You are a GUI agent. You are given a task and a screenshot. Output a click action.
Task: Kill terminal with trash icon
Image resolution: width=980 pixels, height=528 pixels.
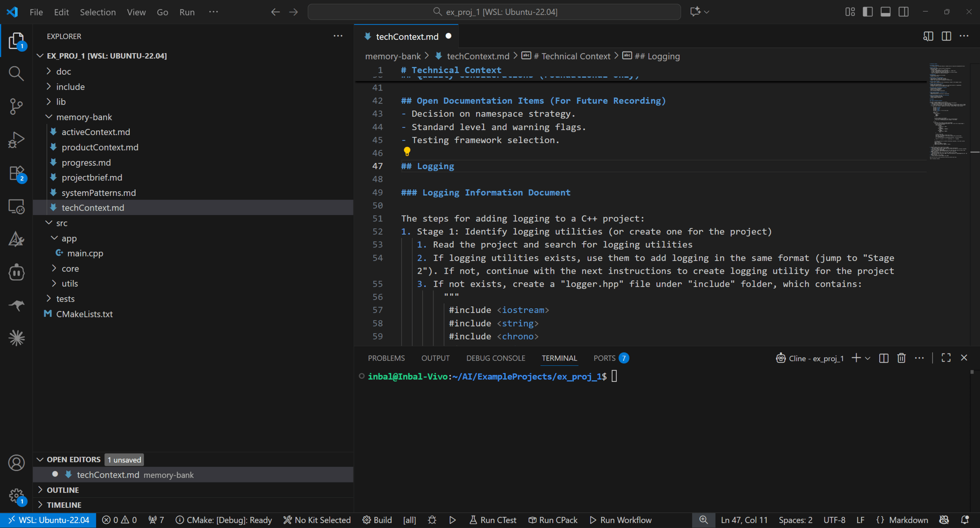coord(901,358)
